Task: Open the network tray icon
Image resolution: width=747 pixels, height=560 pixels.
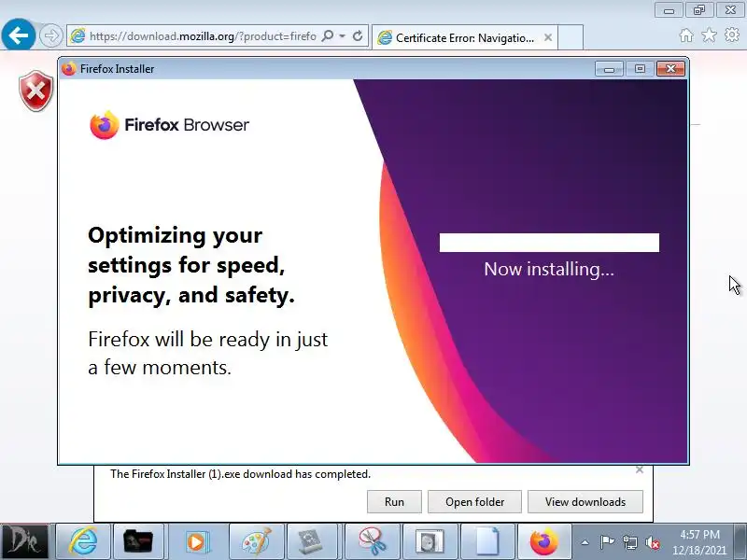Action: click(x=629, y=542)
